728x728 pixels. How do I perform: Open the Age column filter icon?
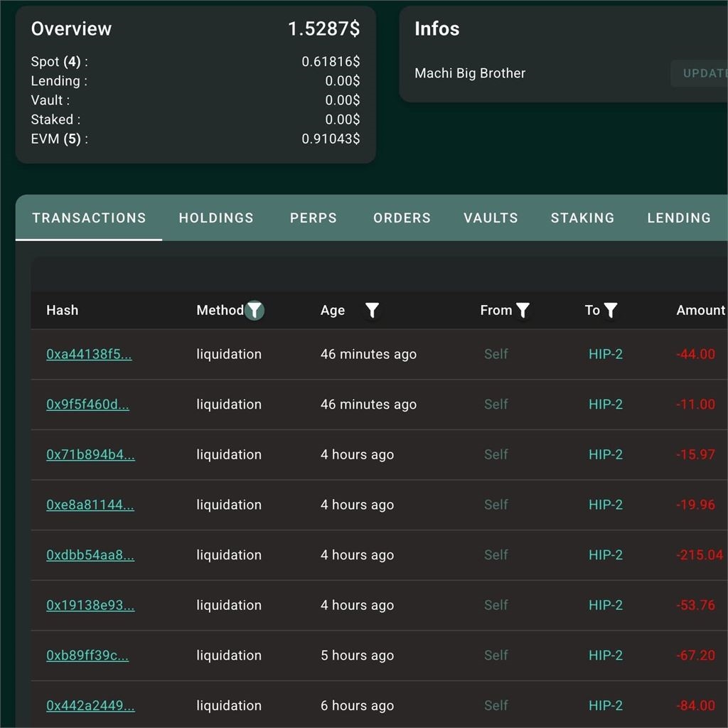click(x=372, y=310)
